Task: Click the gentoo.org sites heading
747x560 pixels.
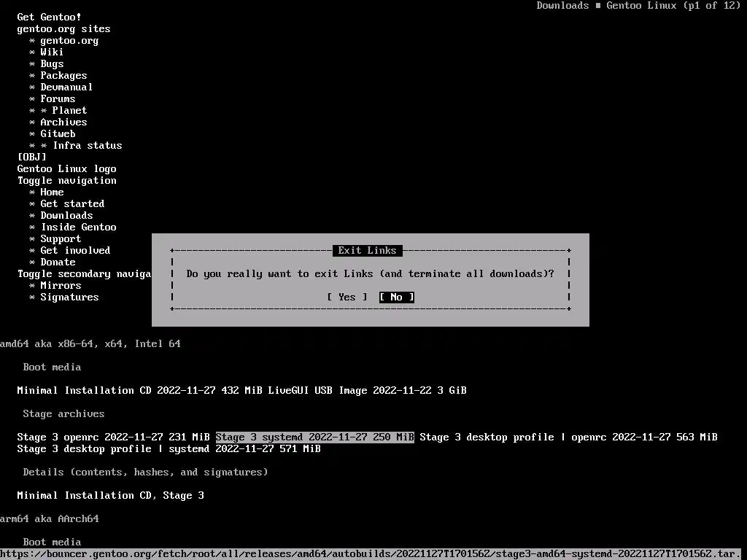Action: click(64, 28)
